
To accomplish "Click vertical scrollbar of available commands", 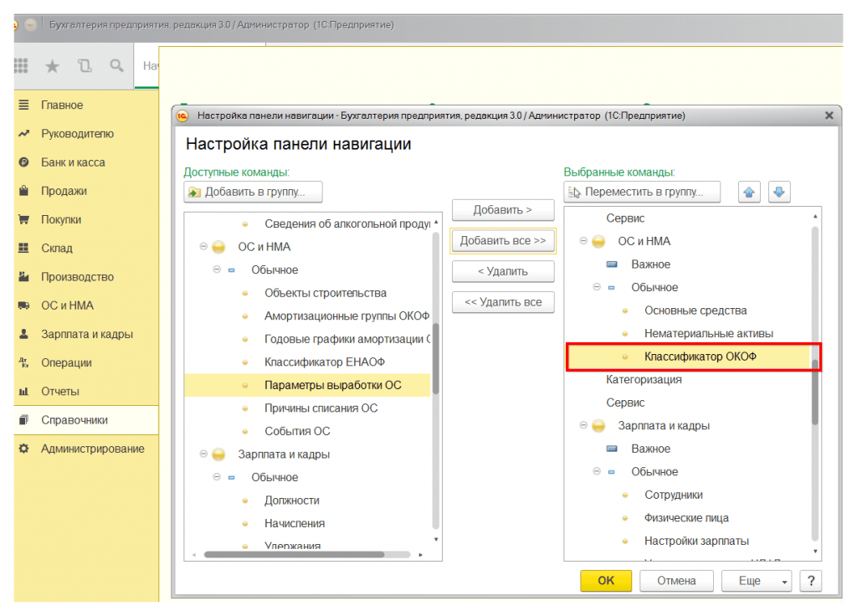I will coord(435,358).
